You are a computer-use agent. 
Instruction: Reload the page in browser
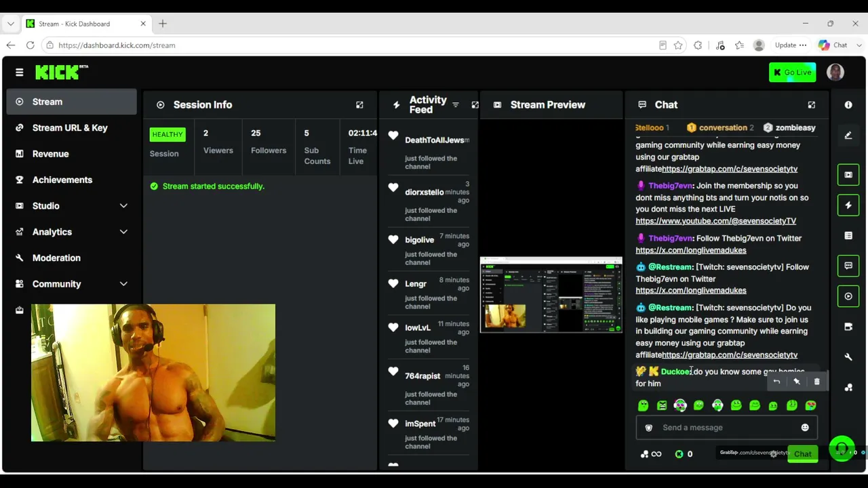[x=30, y=45]
